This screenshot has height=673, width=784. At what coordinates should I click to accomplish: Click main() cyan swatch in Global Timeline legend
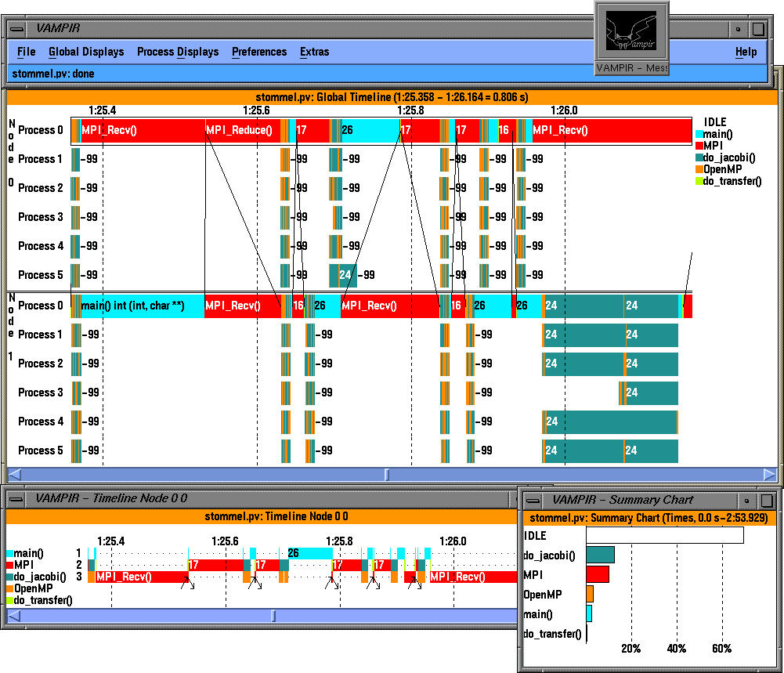699,134
